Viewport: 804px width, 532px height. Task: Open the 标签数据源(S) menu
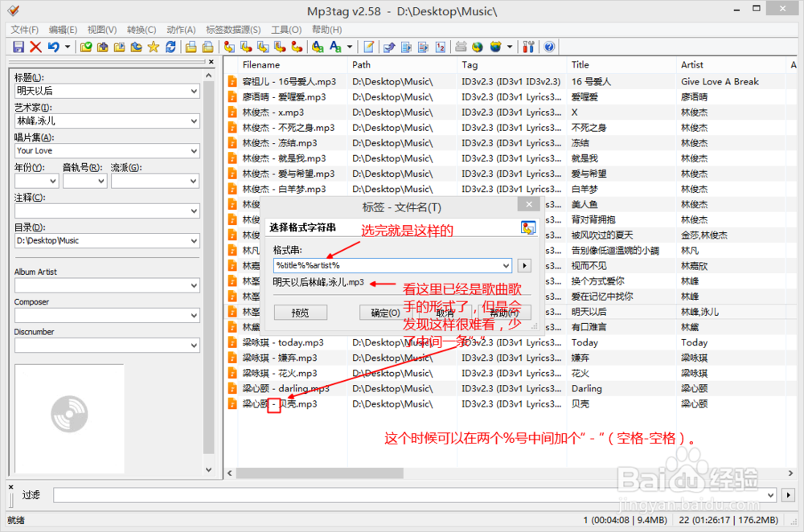233,30
